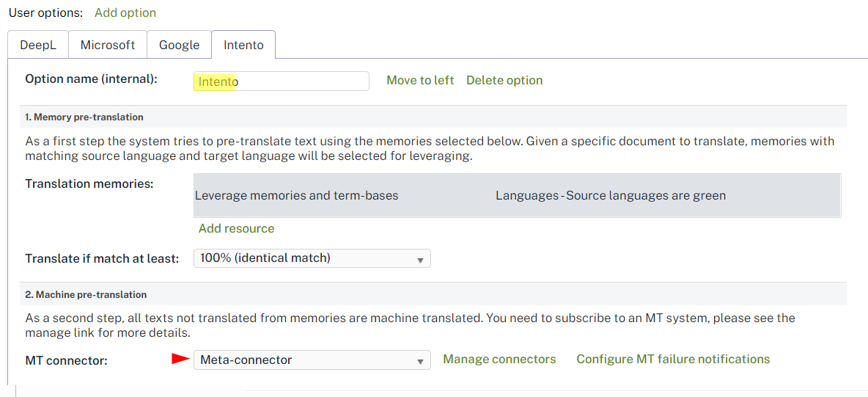Click the Delete option link
Image resolution: width=868 pixels, height=397 pixels.
(x=504, y=80)
